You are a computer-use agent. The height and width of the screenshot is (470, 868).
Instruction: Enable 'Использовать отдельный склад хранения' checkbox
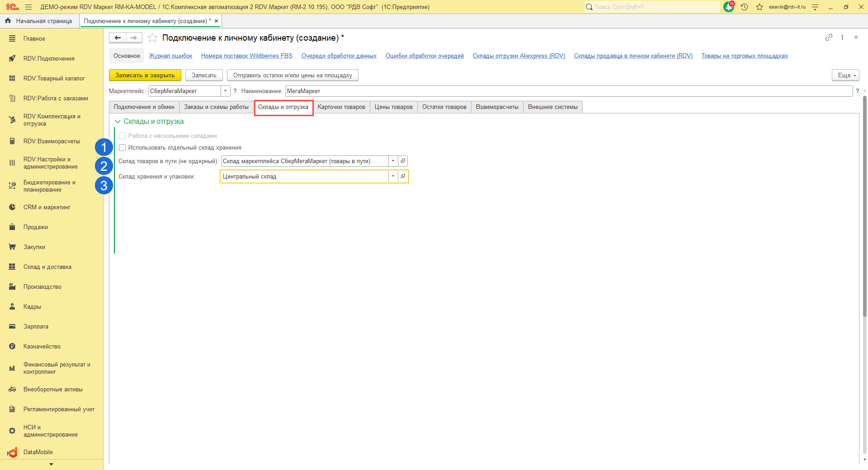point(123,148)
